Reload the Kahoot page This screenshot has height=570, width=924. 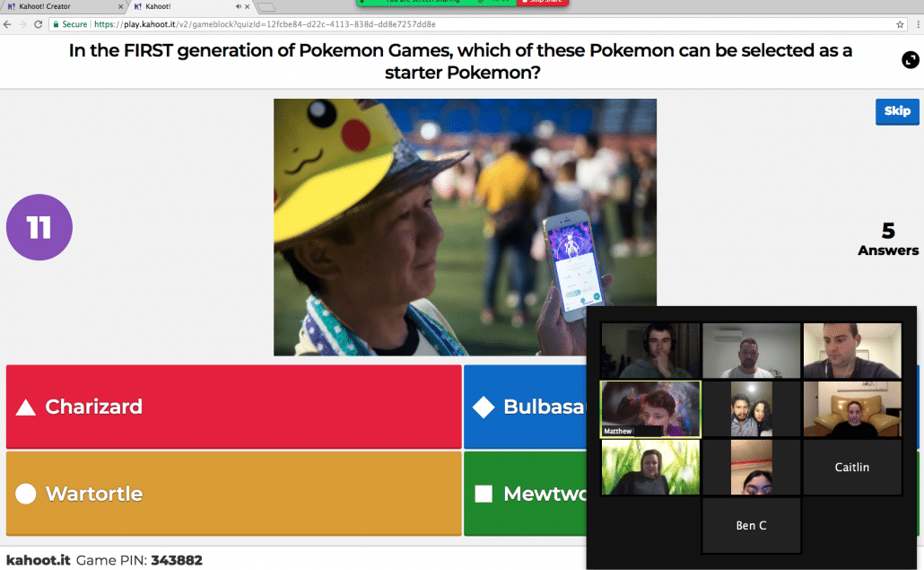coord(39,24)
